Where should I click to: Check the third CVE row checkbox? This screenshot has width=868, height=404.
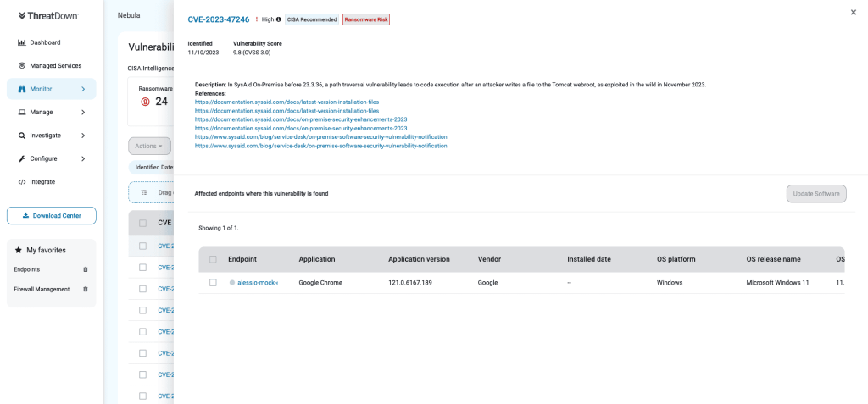(142, 289)
